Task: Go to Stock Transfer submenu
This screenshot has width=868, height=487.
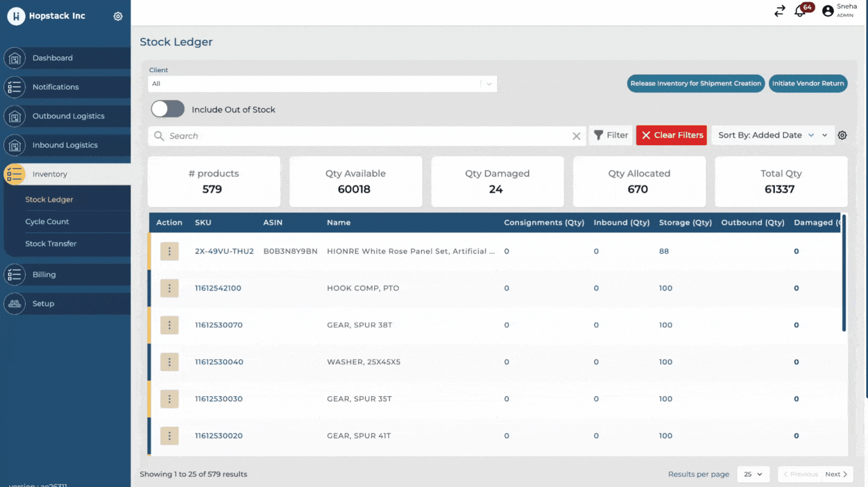Action: (51, 244)
